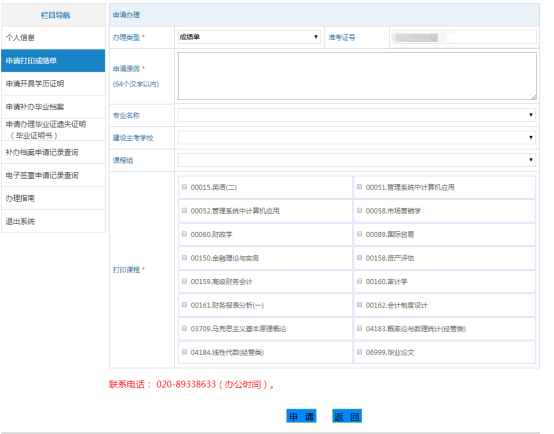Check course 00160 审计学
Image resolution: width=554 pixels, height=434 pixels.
point(359,281)
